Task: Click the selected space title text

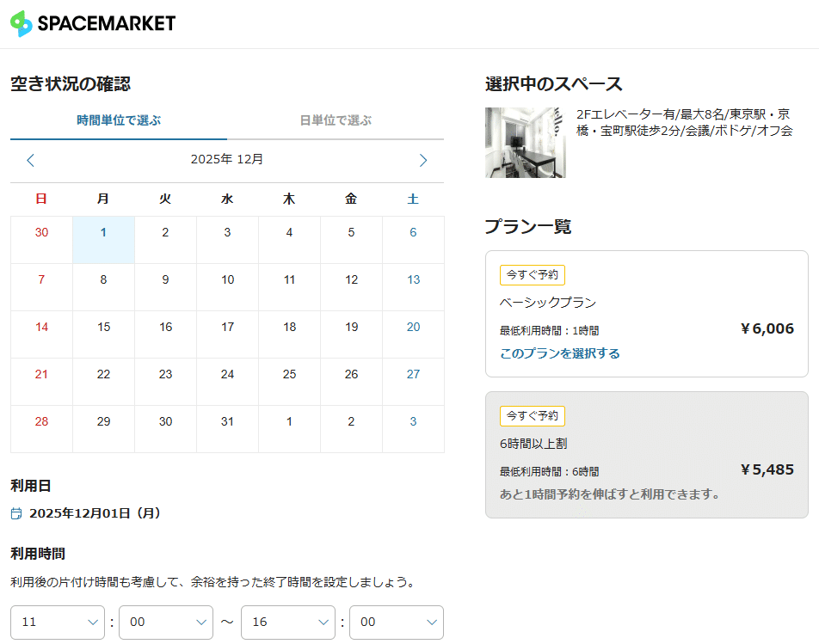Action: [684, 122]
